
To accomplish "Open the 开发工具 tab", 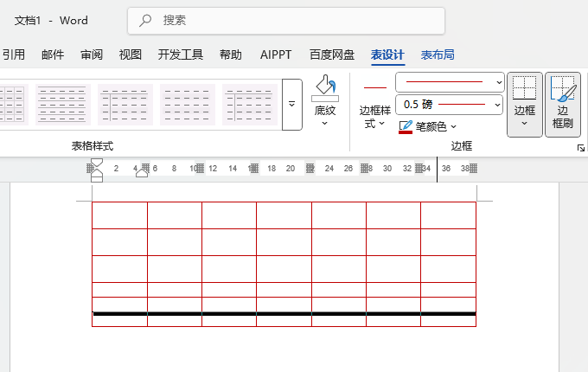I will [x=181, y=55].
